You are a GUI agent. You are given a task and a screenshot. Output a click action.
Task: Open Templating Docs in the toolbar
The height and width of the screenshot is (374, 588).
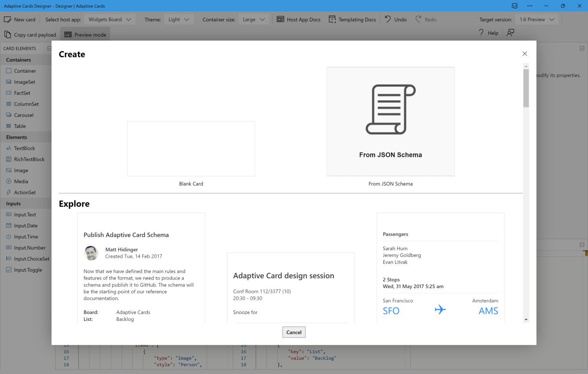(352, 19)
